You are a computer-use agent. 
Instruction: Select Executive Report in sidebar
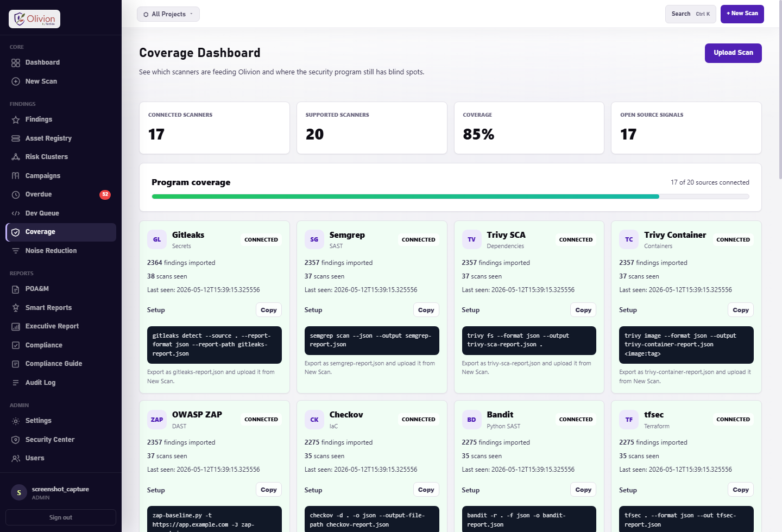(x=61, y=326)
